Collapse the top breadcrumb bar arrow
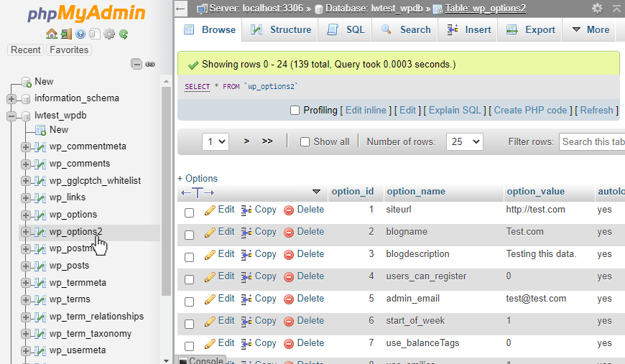This screenshot has height=364, width=625. (x=617, y=9)
